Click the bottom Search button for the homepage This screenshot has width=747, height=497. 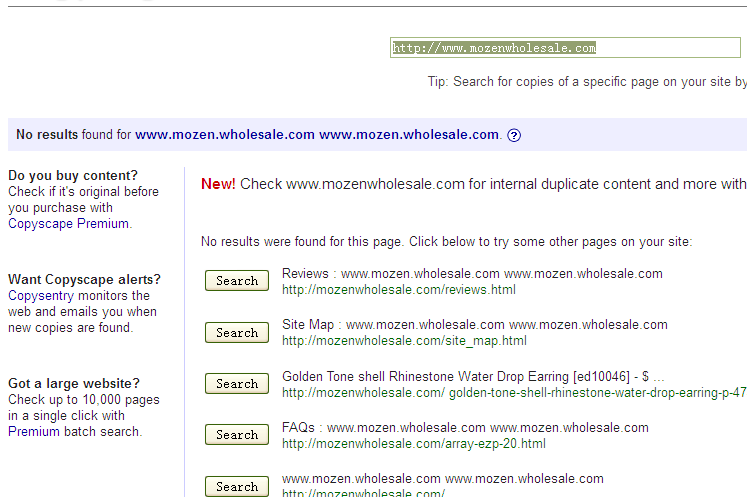237,486
